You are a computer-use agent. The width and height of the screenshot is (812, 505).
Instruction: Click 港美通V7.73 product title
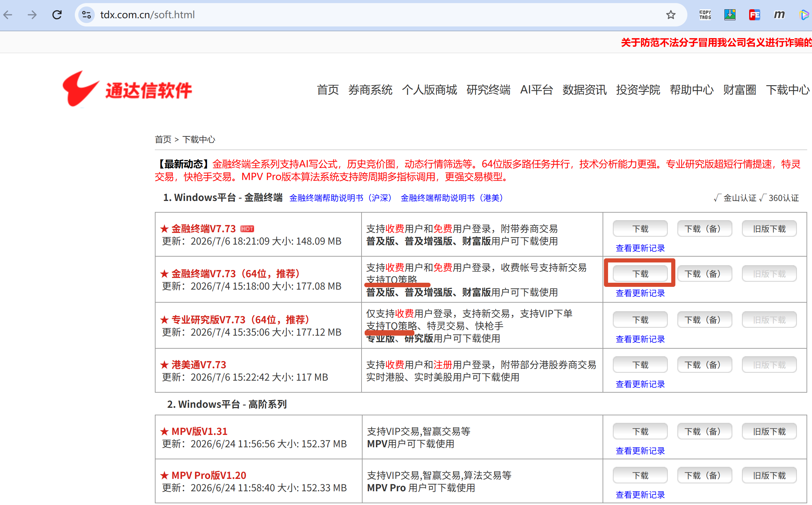198,365
